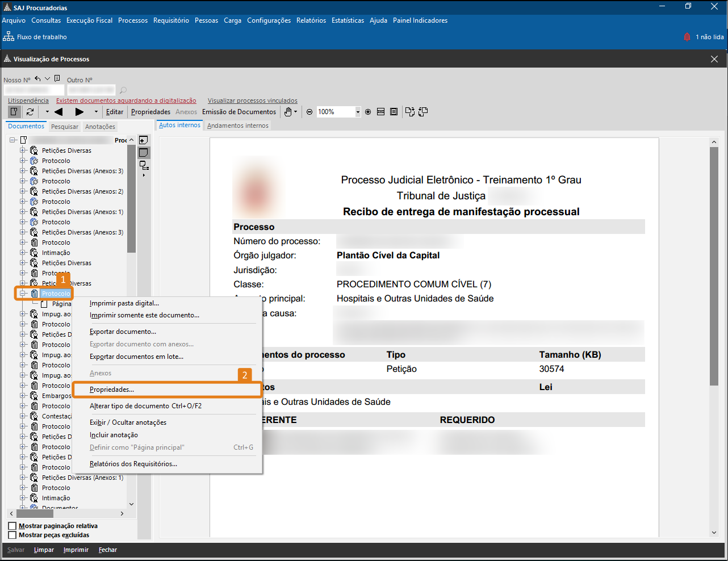The height and width of the screenshot is (561, 728).
Task: Click the zoom in plus icon
Action: tap(368, 112)
